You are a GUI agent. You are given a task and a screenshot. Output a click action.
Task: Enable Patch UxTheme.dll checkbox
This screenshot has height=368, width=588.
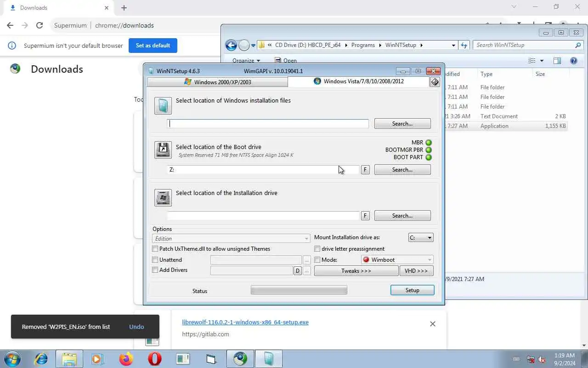(x=155, y=249)
